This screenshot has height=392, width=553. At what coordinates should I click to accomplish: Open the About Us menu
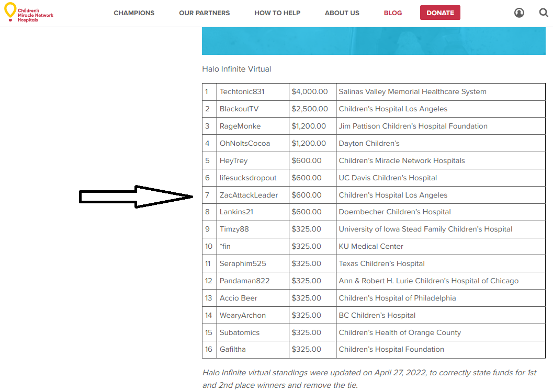pyautogui.click(x=342, y=13)
